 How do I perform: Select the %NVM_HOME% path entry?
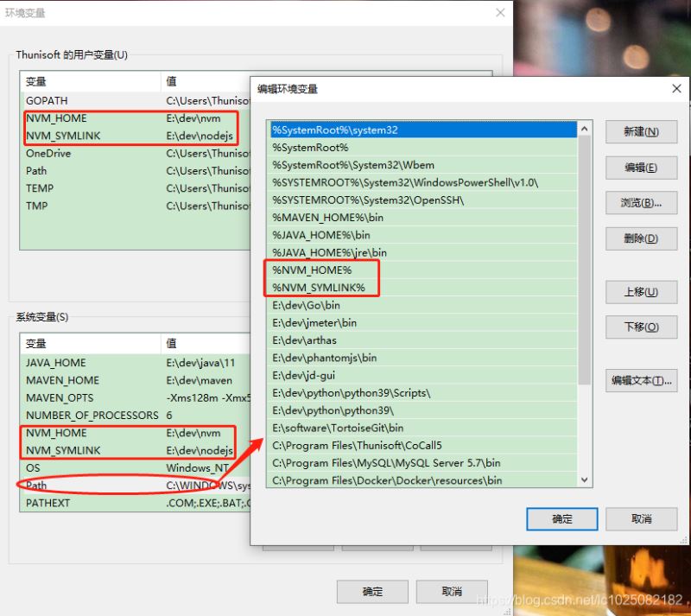tap(423, 270)
